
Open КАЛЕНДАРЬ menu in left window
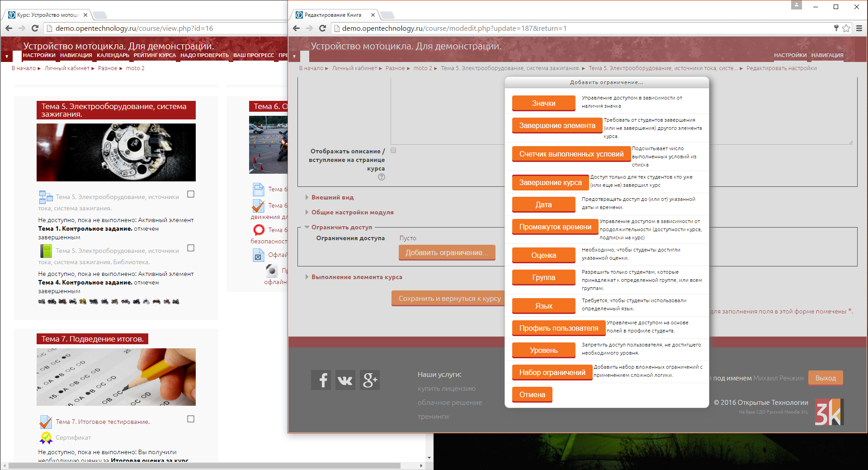113,55
